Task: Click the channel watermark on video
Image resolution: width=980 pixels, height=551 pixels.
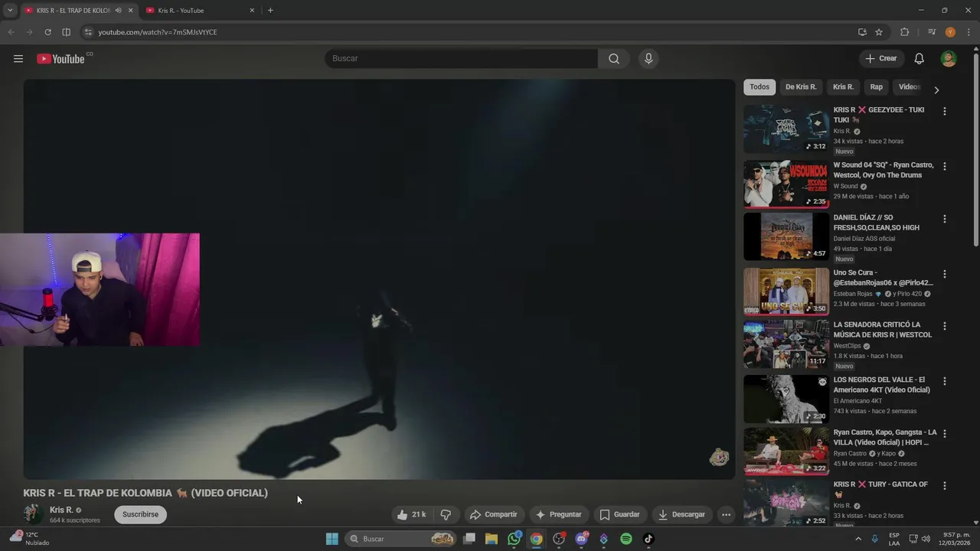Action: [x=719, y=458]
